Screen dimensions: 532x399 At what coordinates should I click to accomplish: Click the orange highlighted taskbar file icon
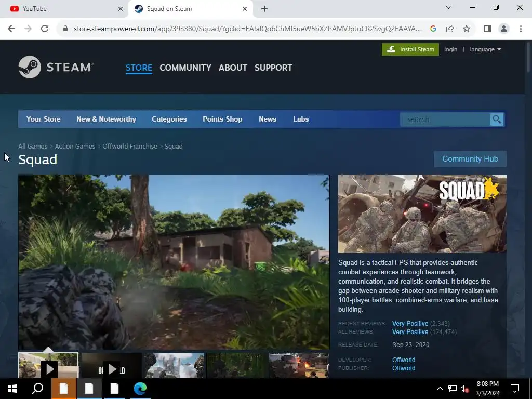coord(63,389)
